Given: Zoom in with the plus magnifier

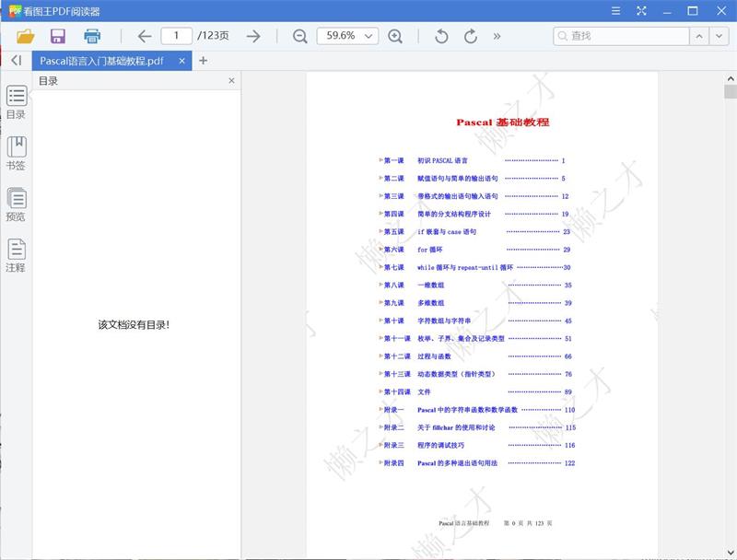Looking at the screenshot, I should coord(395,36).
